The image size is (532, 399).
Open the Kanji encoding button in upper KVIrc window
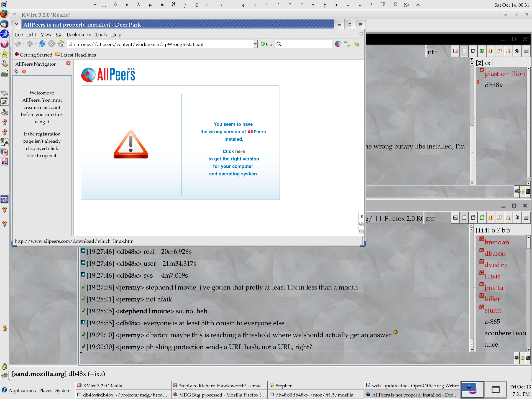click(x=517, y=51)
